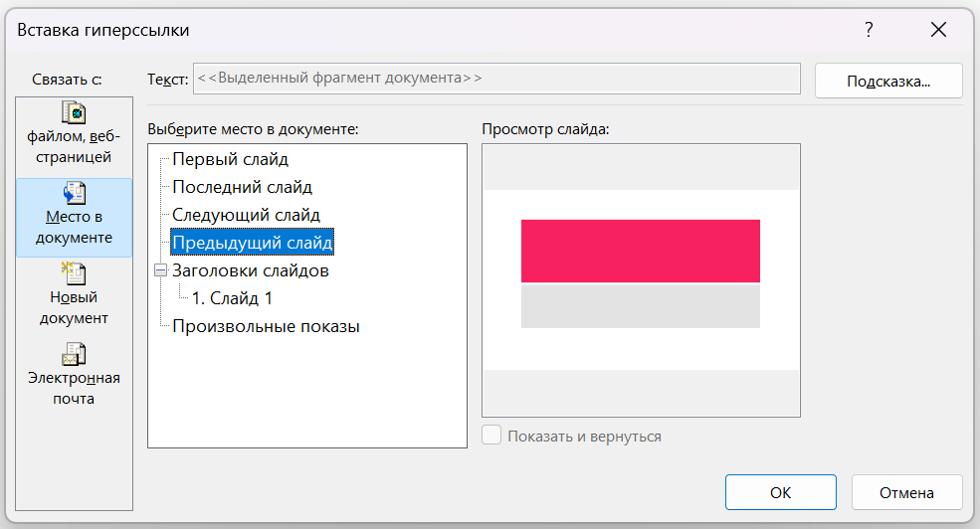Click the Place in document icon
Screen dimensions: 980x529
(74, 193)
